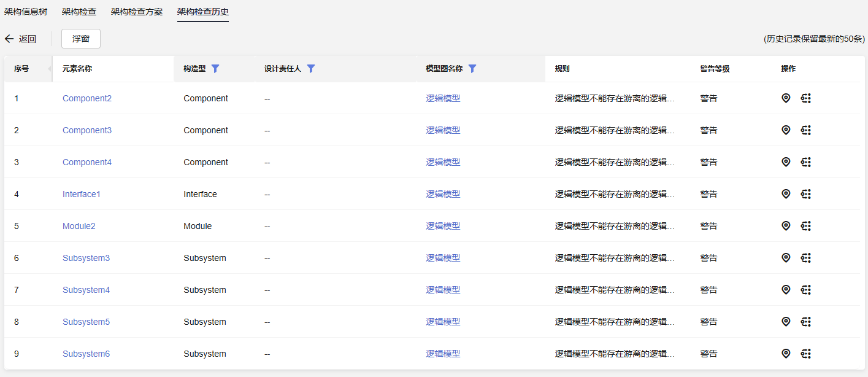The image size is (868, 377).
Task: Open the Component2 element link
Action: pyautogui.click(x=87, y=98)
